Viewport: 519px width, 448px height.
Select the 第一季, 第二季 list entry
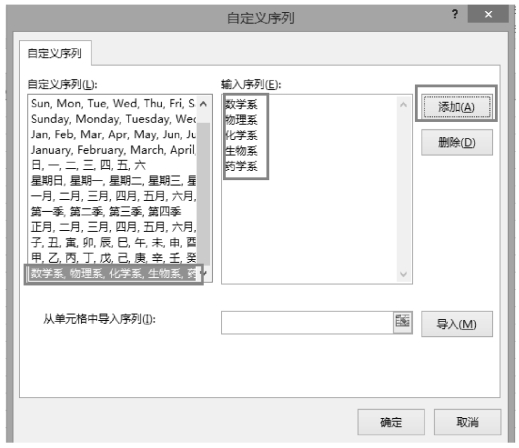click(x=113, y=211)
